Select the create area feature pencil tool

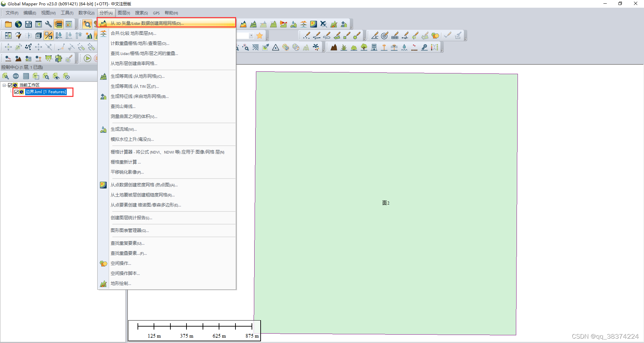pos(337,36)
